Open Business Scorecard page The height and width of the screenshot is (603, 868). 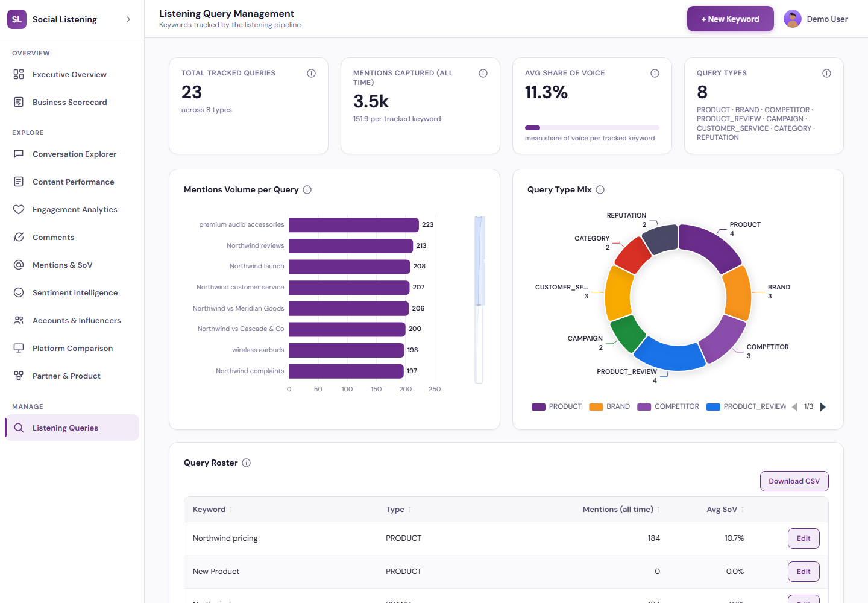[x=72, y=102]
